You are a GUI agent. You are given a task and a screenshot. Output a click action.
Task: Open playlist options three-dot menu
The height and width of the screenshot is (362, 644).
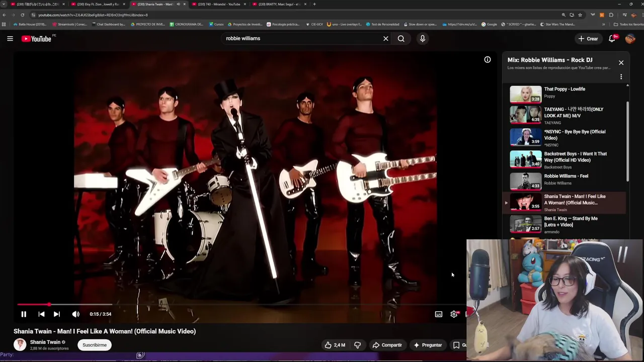[x=621, y=77]
